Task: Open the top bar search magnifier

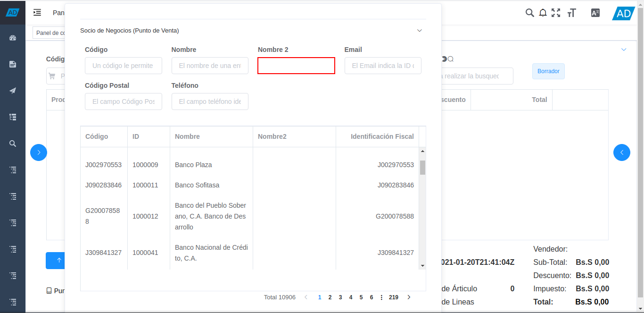Action: pyautogui.click(x=530, y=13)
